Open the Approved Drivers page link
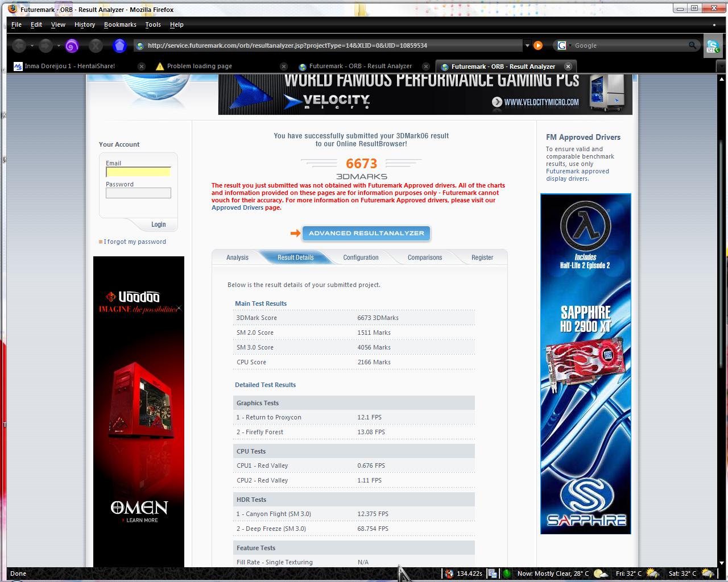This screenshot has height=582, width=728. point(238,207)
